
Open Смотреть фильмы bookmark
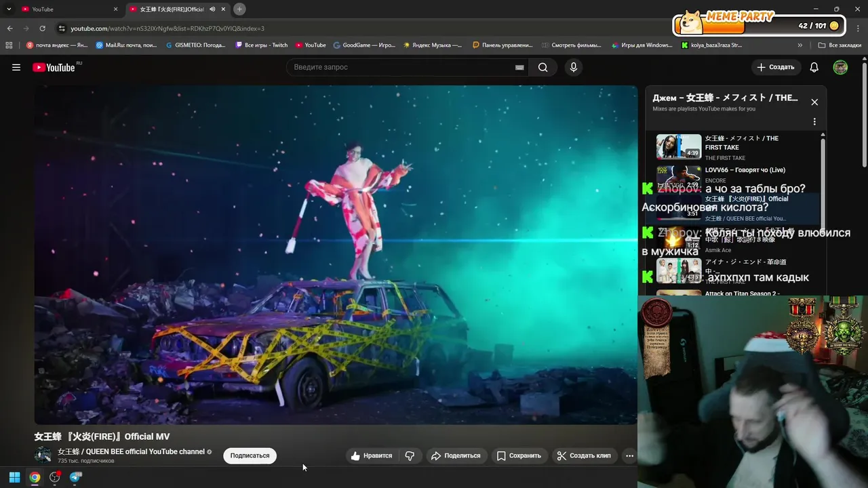(572, 45)
